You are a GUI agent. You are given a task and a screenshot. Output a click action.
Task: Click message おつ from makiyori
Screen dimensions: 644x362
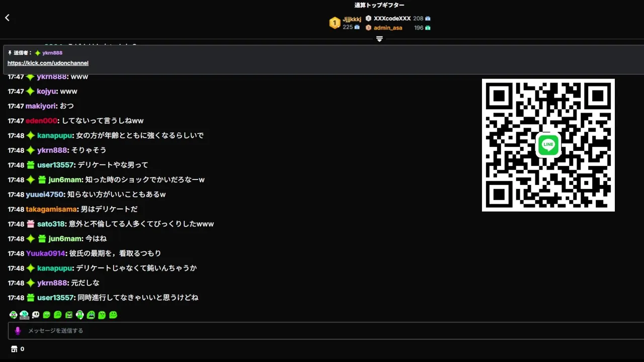[x=67, y=106]
